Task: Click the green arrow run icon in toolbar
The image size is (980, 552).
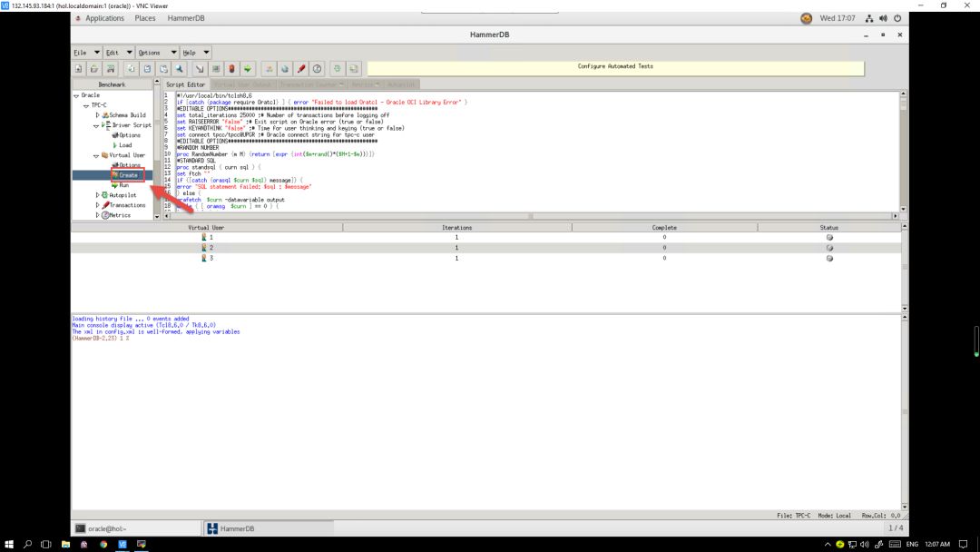Action: click(248, 68)
